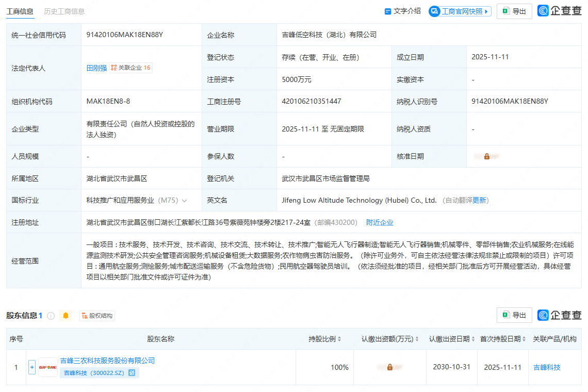Click the 关联企业 16 badge beside 田刚强
Viewport: 588px width, 392px height.
coord(129,67)
